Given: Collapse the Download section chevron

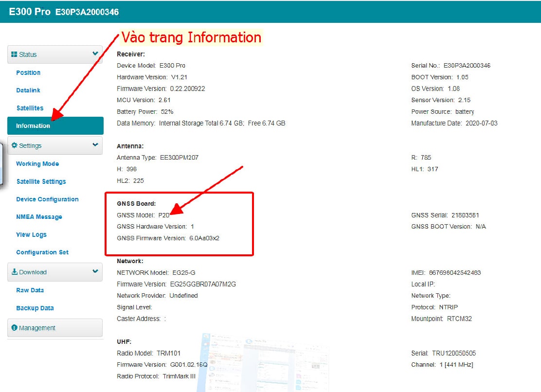Looking at the screenshot, I should 95,271.
